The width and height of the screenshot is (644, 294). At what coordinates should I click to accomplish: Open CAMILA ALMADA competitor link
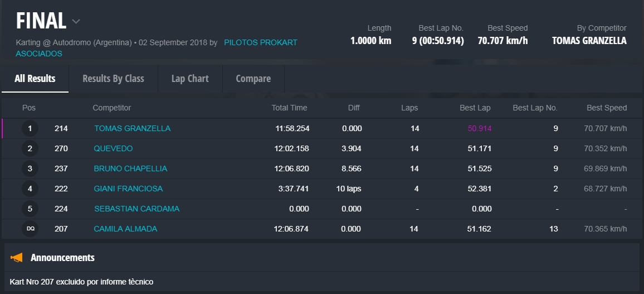125,229
